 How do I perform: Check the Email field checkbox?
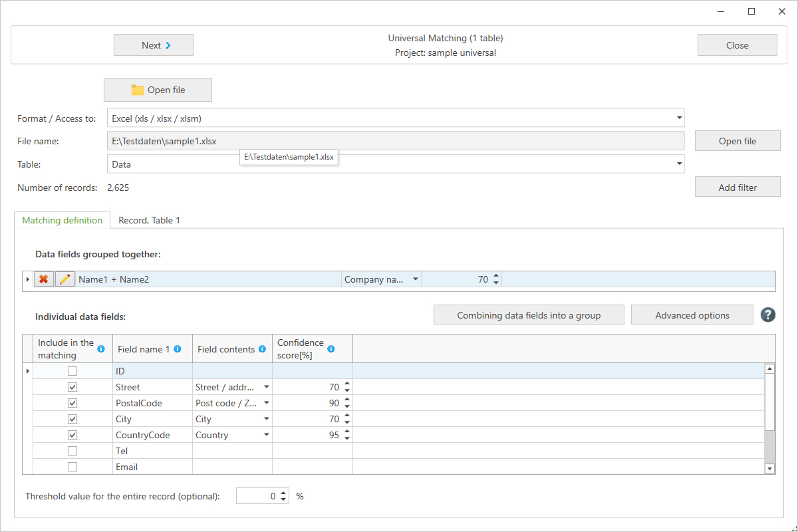point(72,467)
